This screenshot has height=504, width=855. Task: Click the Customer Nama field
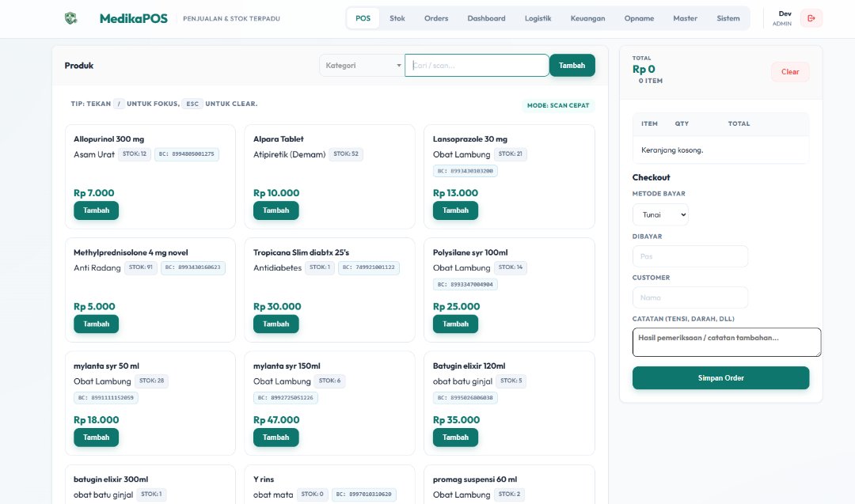click(x=690, y=297)
